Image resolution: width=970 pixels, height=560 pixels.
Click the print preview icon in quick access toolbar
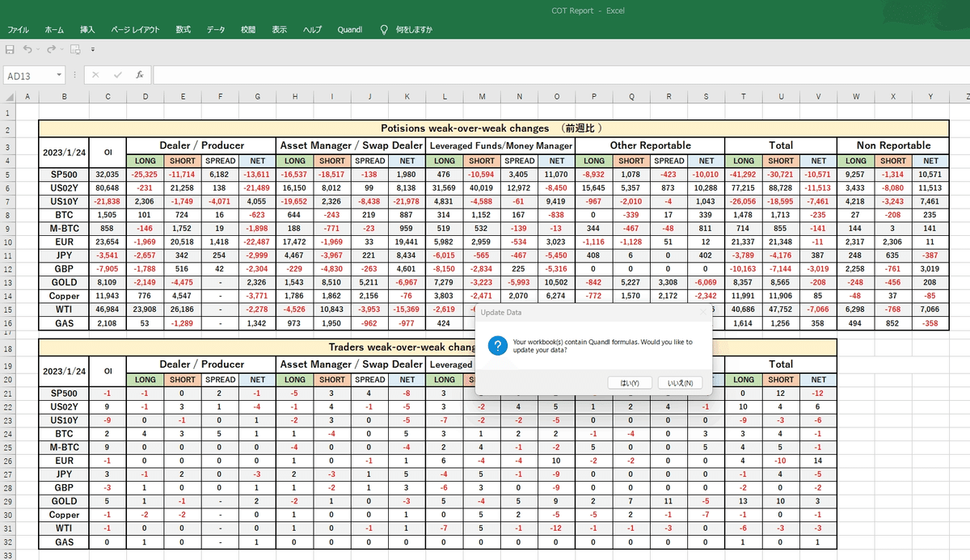coord(75,49)
